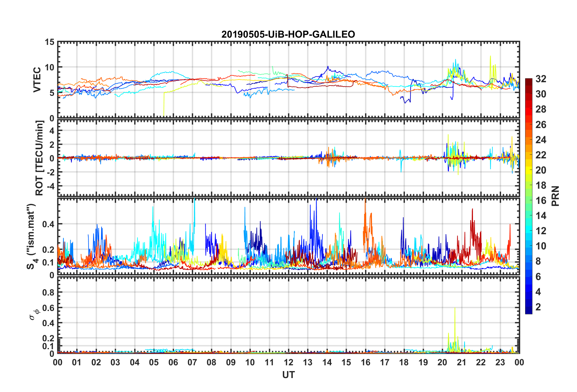577x392 pixels.
Task: Click the 28 label on PRN colorbar
Action: pos(541,109)
